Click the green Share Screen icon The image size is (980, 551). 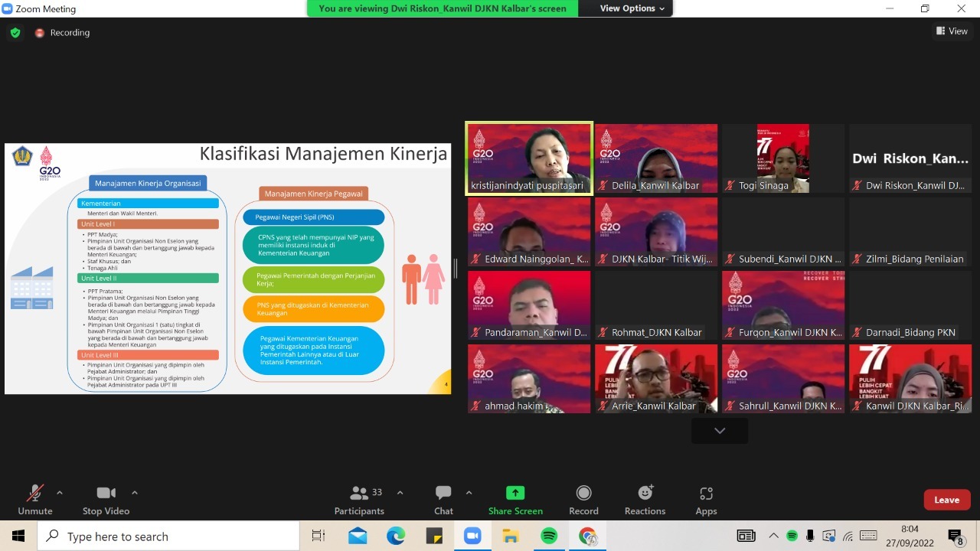tap(515, 494)
